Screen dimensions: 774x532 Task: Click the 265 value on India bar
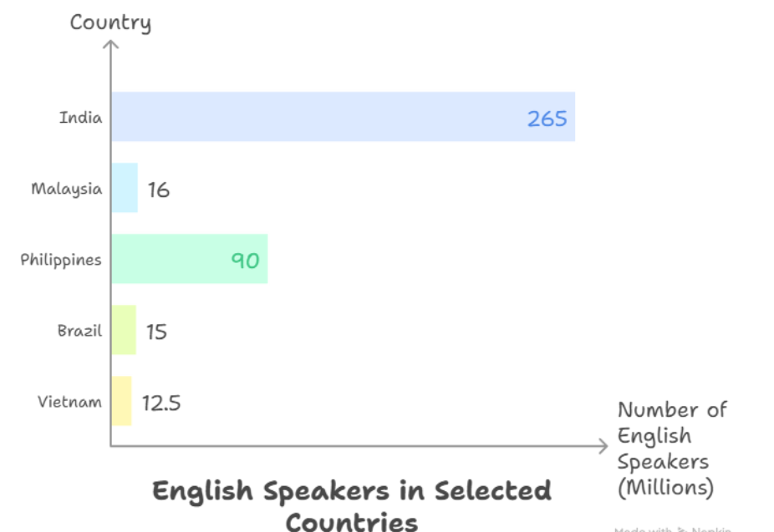547,119
